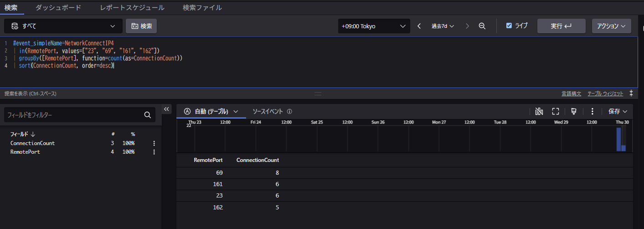Open the テーブル ウィジェット link
Viewport: 644px width, 229px height.
605,94
